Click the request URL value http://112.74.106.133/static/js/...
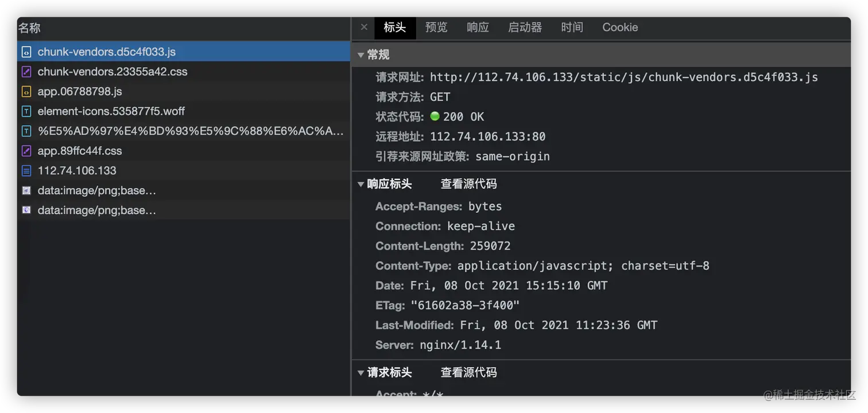This screenshot has height=413, width=868. point(624,77)
